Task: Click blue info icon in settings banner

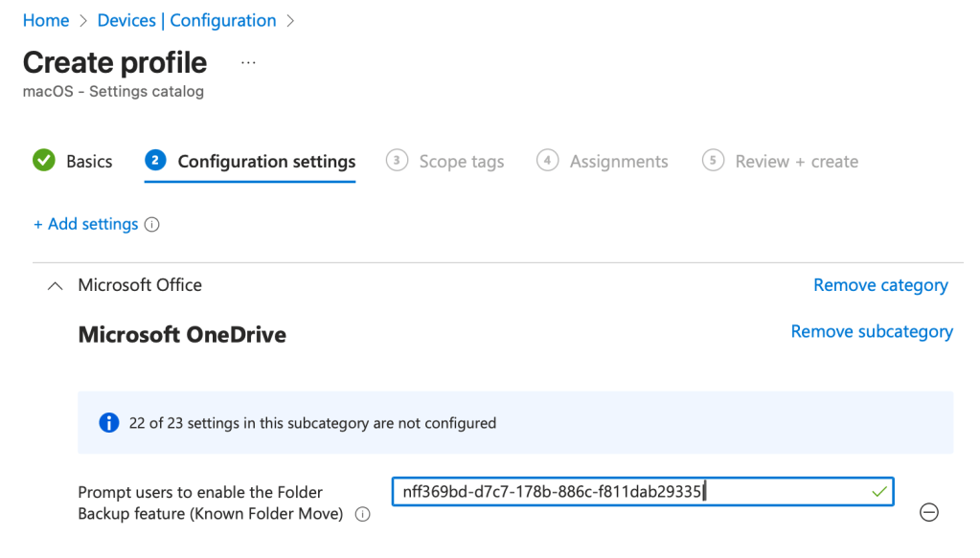Action: tap(109, 422)
